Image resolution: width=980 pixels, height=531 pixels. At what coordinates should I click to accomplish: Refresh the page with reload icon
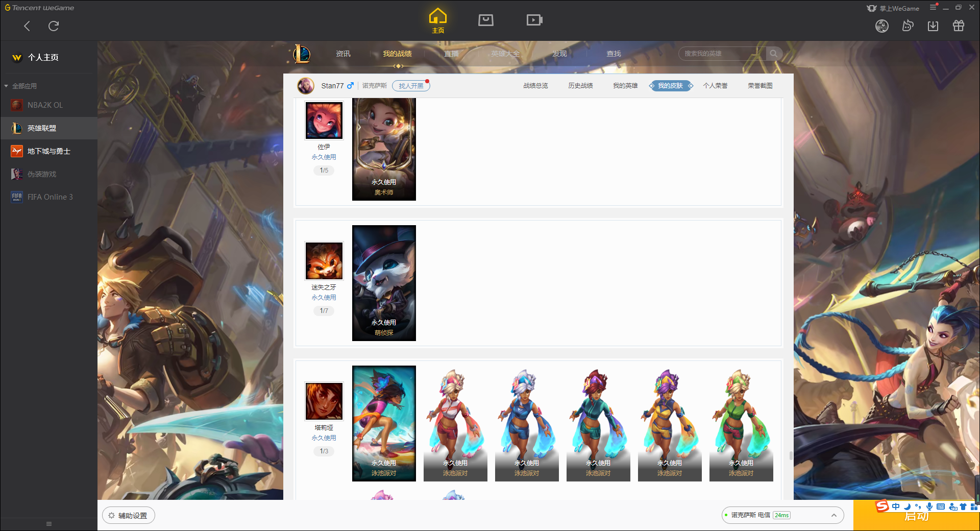click(54, 26)
